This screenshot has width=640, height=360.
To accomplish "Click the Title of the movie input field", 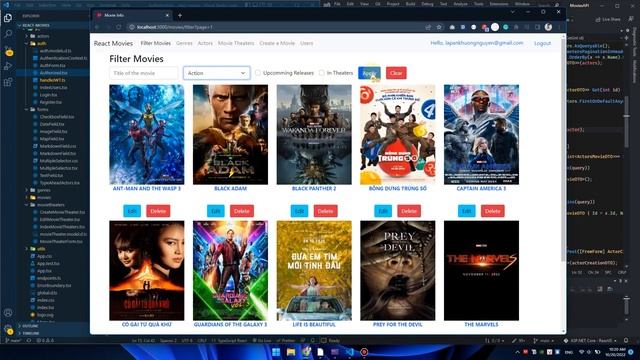I will point(144,73).
